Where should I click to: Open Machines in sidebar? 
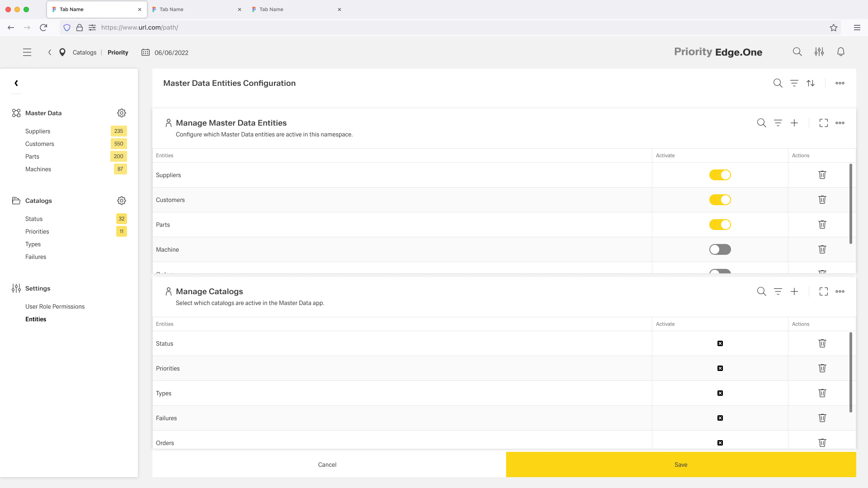pos(38,169)
